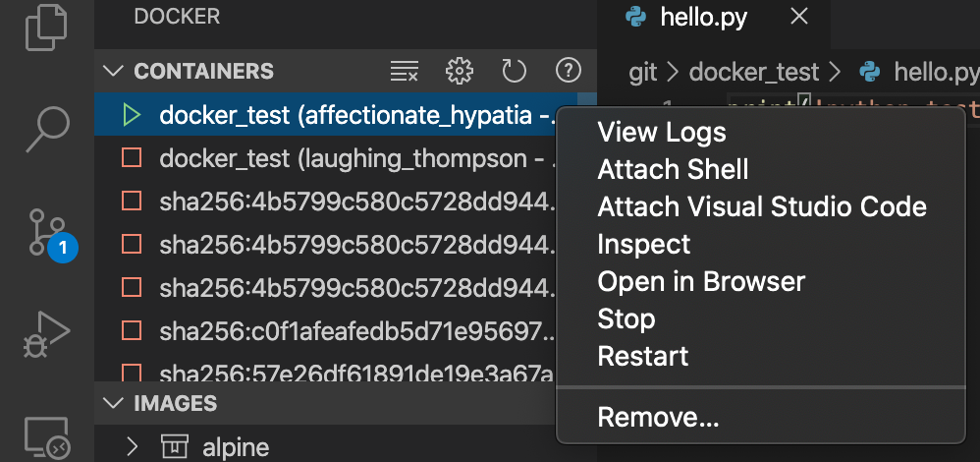Click stopped icon of laughing_thompson container
Screen dimensions: 980x462
pos(132,158)
